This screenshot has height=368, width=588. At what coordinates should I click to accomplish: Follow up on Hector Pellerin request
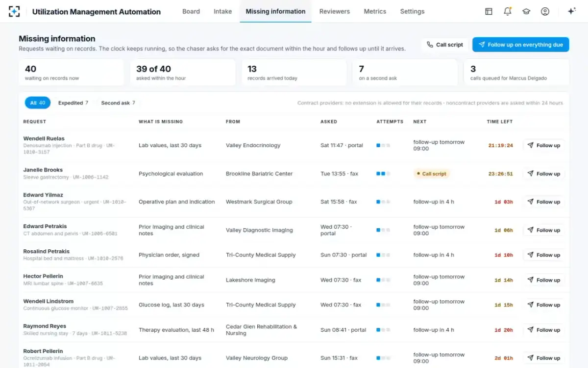click(543, 280)
